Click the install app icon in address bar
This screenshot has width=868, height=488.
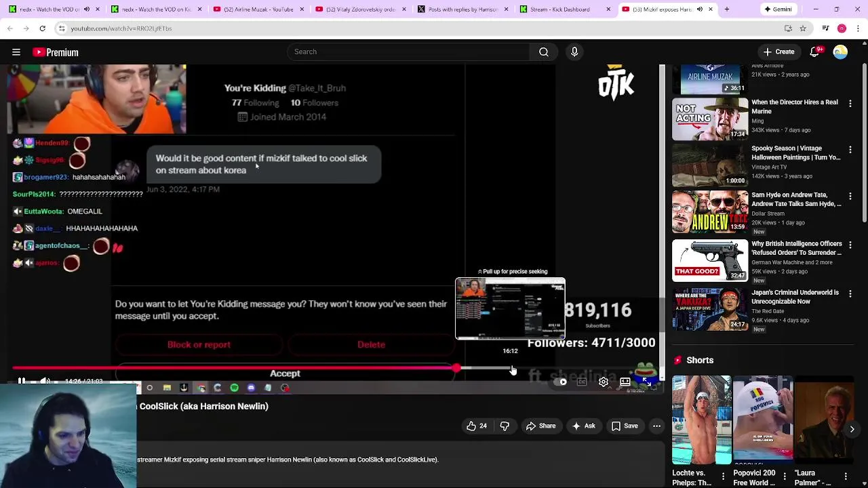tap(788, 28)
